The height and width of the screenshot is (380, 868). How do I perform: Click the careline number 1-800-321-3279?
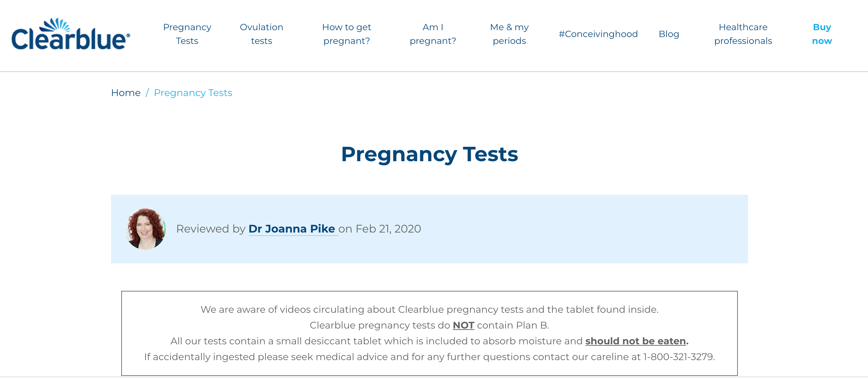pyautogui.click(x=678, y=357)
